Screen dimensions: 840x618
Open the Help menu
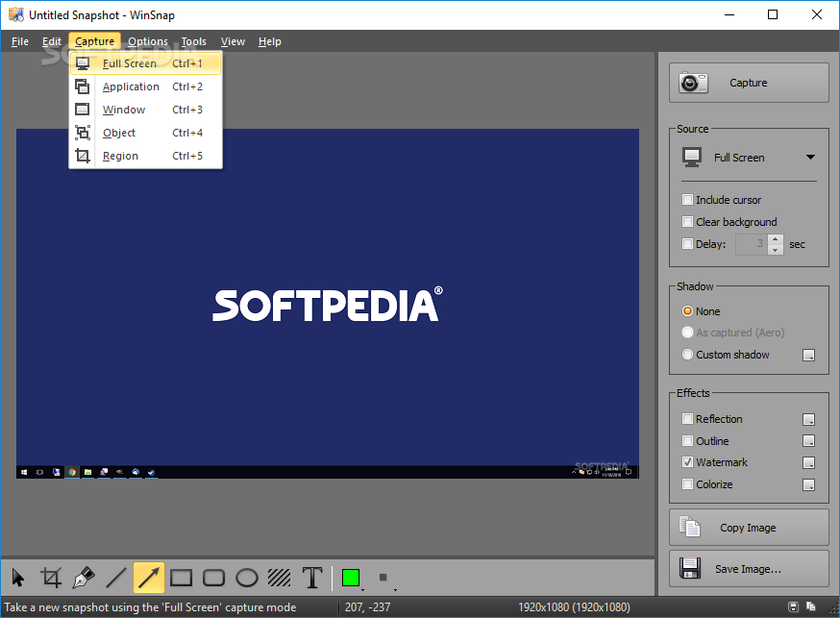[x=269, y=41]
